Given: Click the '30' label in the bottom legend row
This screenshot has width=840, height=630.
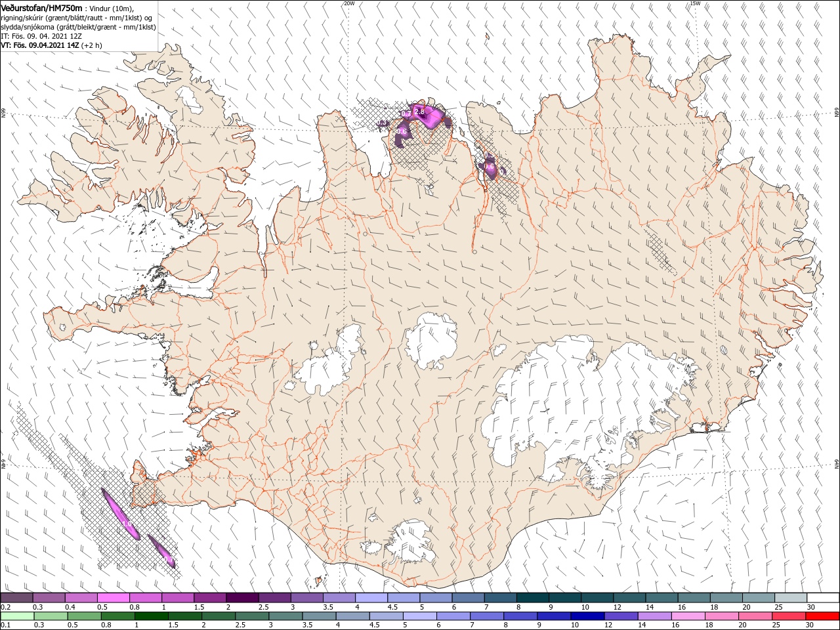Looking at the screenshot, I should [810, 625].
